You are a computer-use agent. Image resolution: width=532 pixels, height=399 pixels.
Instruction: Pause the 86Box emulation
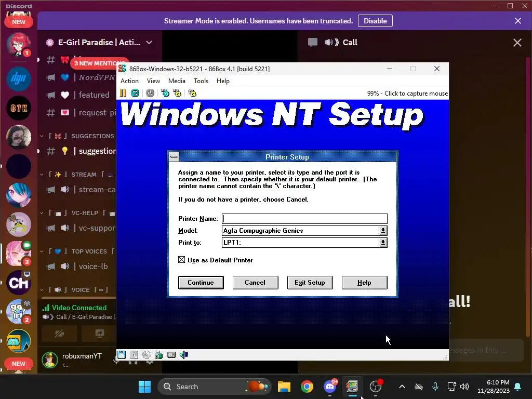tap(123, 93)
